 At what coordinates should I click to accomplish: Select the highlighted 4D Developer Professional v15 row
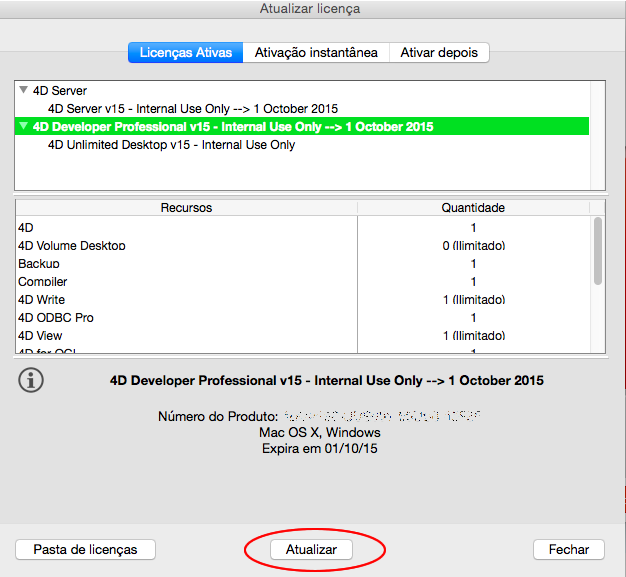302,126
